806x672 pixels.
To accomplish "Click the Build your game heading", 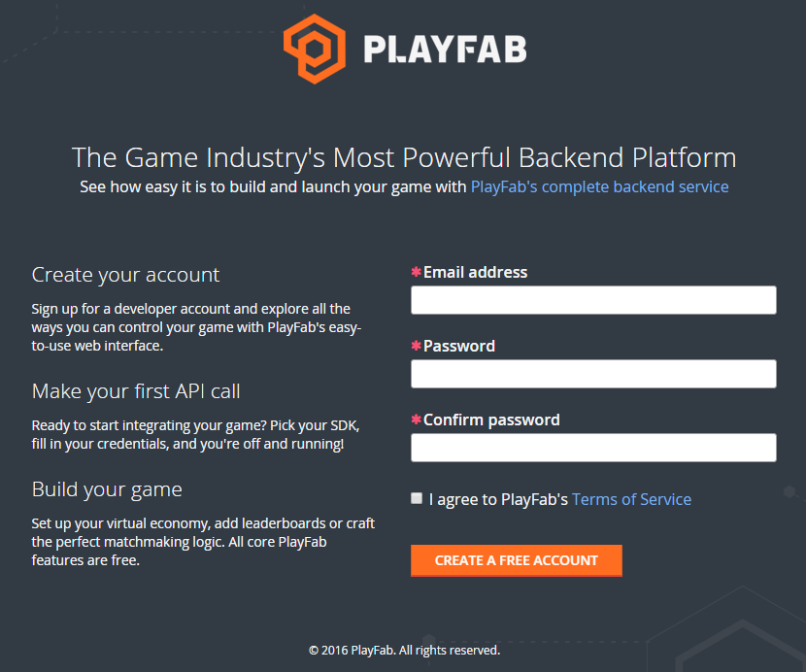I will pyautogui.click(x=107, y=489).
